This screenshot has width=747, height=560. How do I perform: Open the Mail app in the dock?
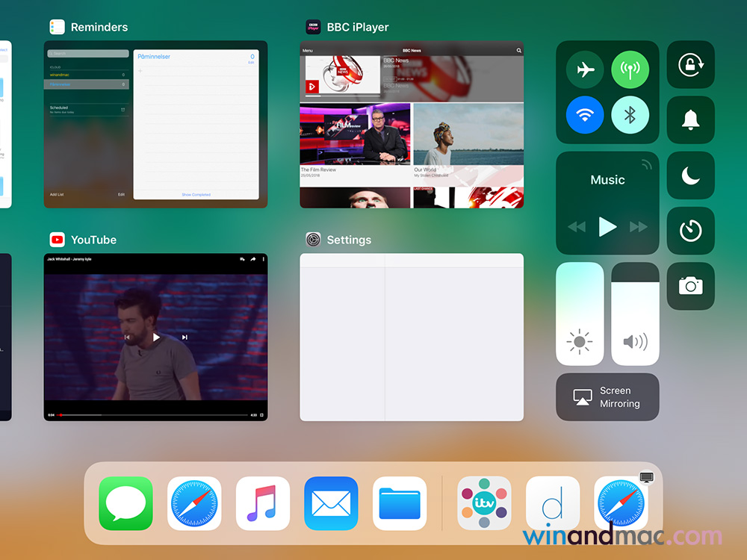tap(331, 503)
